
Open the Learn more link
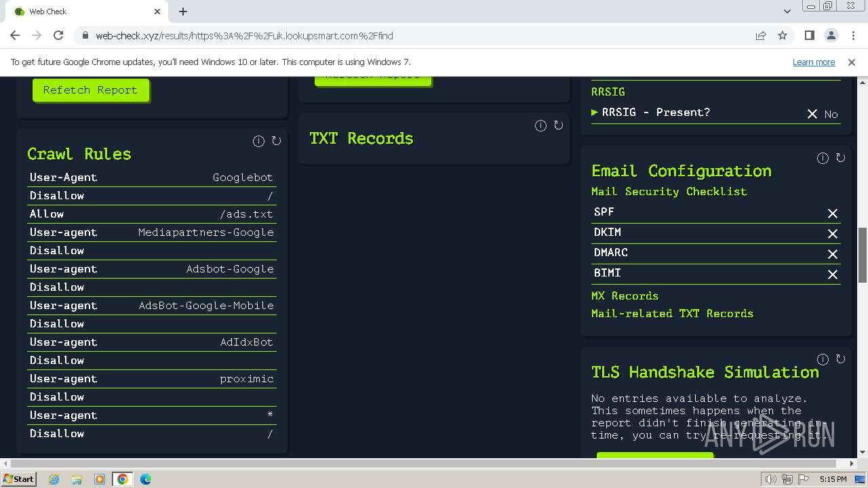point(814,62)
